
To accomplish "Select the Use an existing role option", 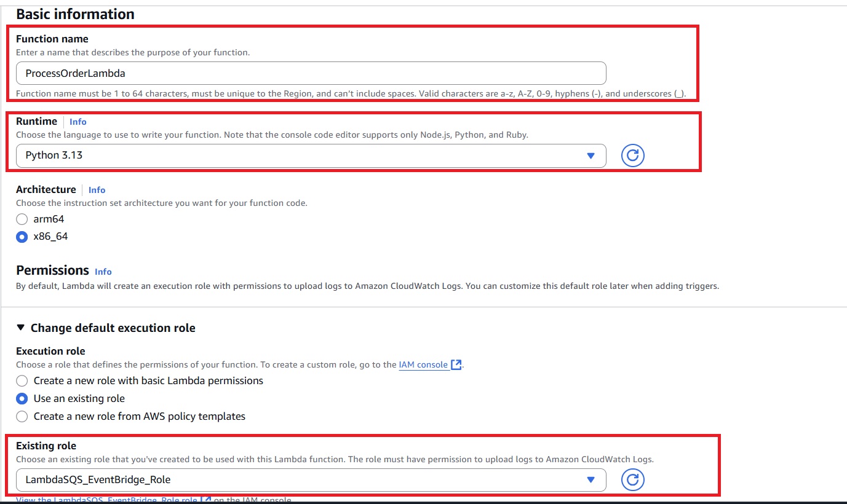I will pos(22,398).
